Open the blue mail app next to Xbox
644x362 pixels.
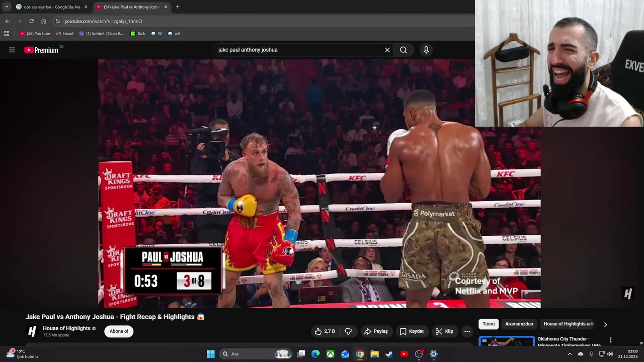click(x=345, y=354)
